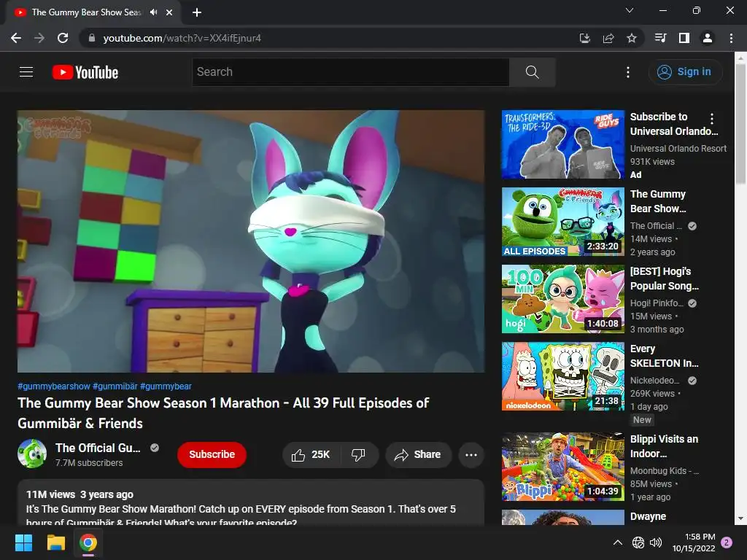The height and width of the screenshot is (560, 747).
Task: Open Universal Orlando ad thumbnail
Action: coord(563,145)
